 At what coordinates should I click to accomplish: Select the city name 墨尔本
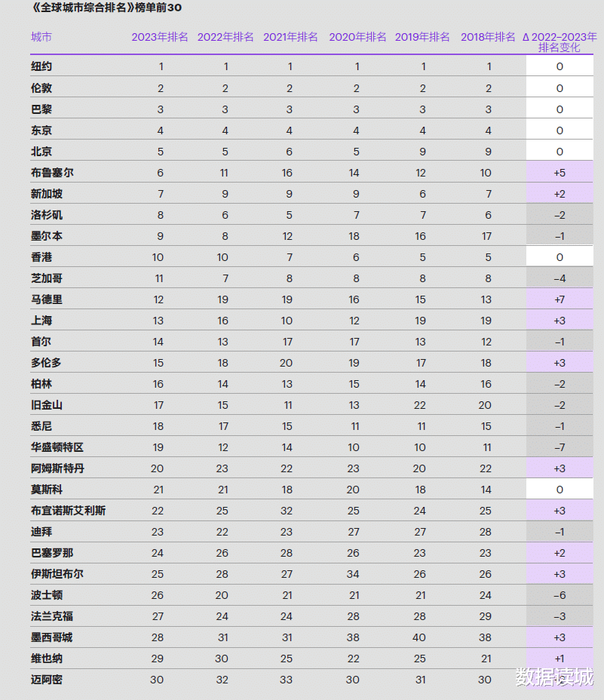tap(47, 236)
